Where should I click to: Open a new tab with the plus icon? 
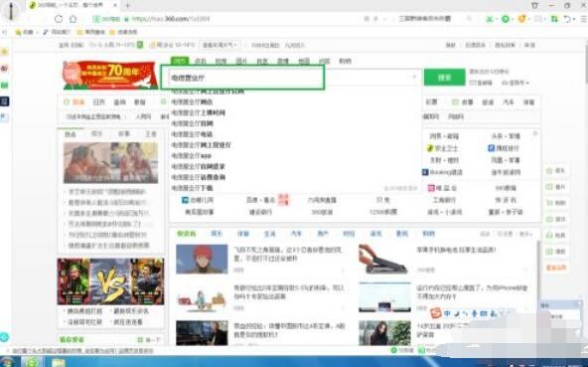coord(127,6)
